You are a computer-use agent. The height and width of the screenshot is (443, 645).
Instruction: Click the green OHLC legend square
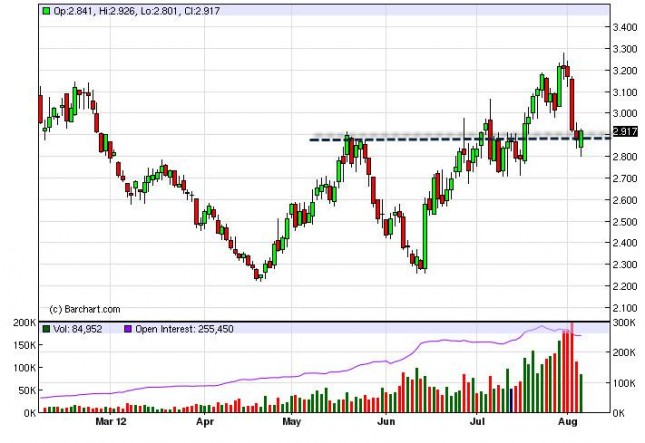coord(46,11)
